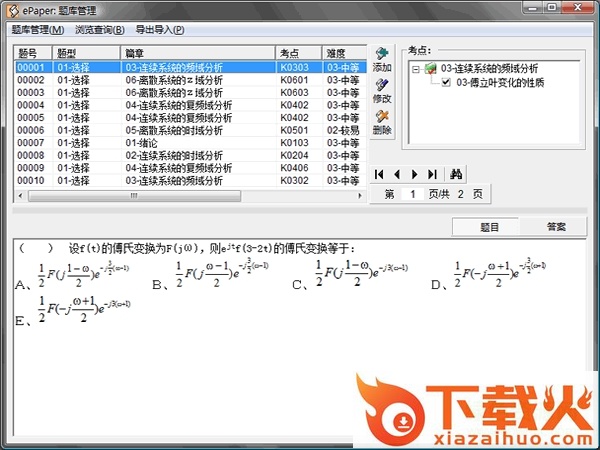The height and width of the screenshot is (450, 600).
Task: Open search with binoculars icon
Action: [456, 174]
